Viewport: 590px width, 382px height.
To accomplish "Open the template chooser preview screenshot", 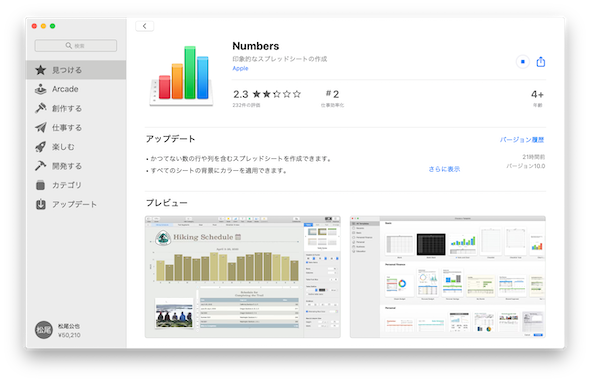I will 447,277.
